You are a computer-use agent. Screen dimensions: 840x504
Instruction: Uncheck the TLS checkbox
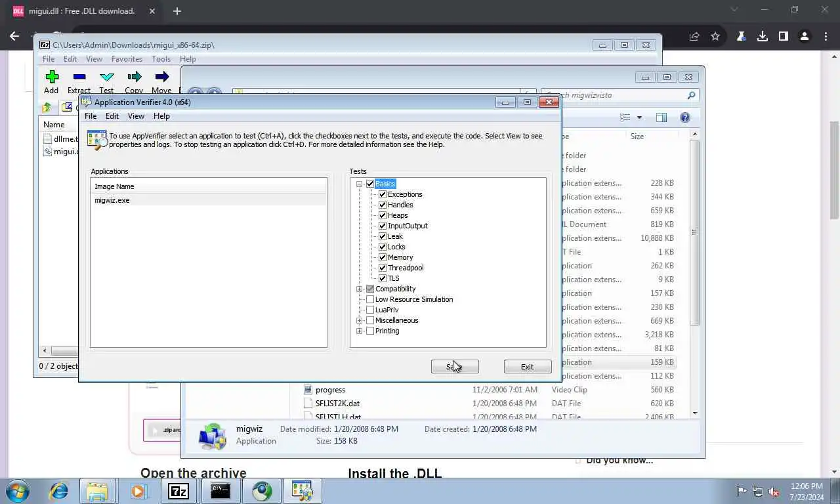[x=383, y=278]
